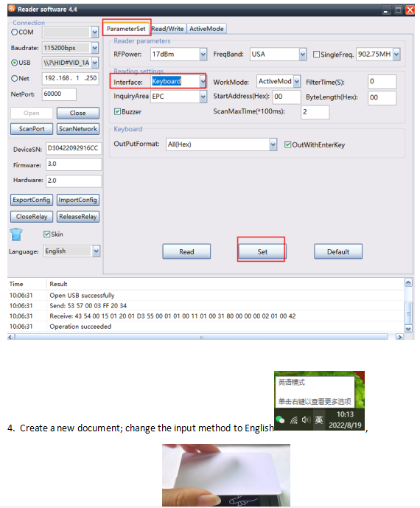
Task: Click the blue T-shirt skin icon
Action: pos(16,234)
